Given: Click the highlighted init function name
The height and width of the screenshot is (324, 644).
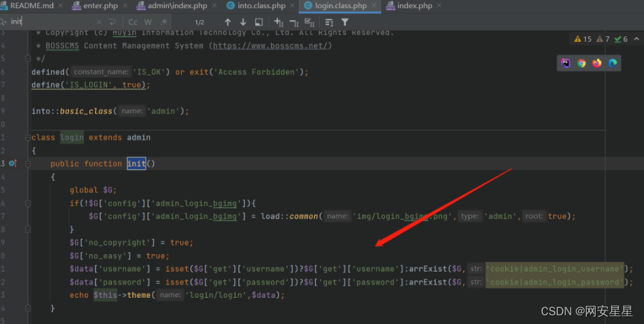Looking at the screenshot, I should tap(137, 163).
